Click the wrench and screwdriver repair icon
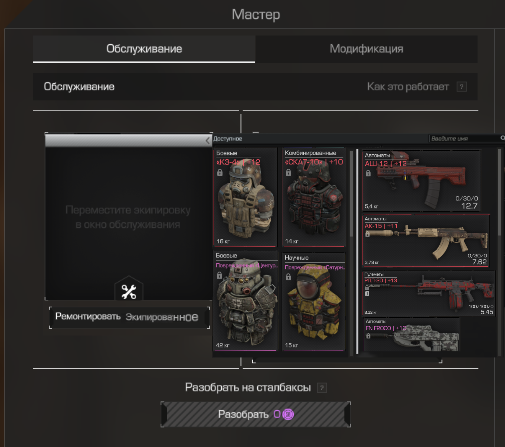Viewport: 505px width, 447px height. coord(129,292)
